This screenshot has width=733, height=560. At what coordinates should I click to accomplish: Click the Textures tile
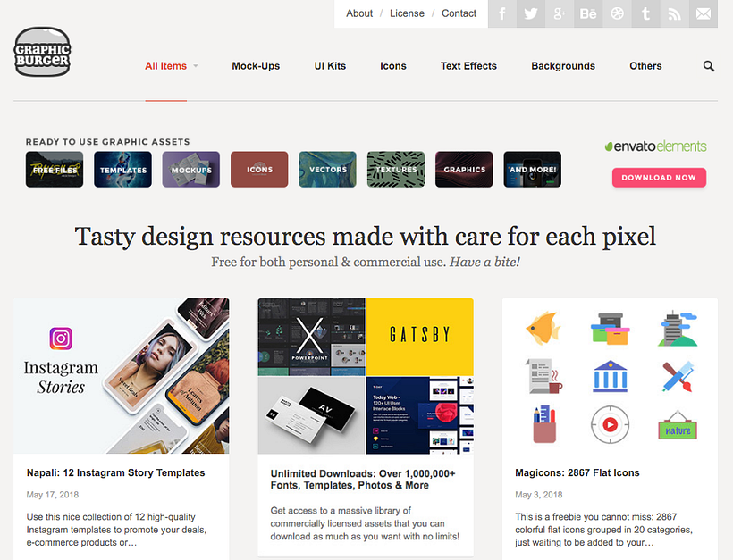[x=395, y=169]
